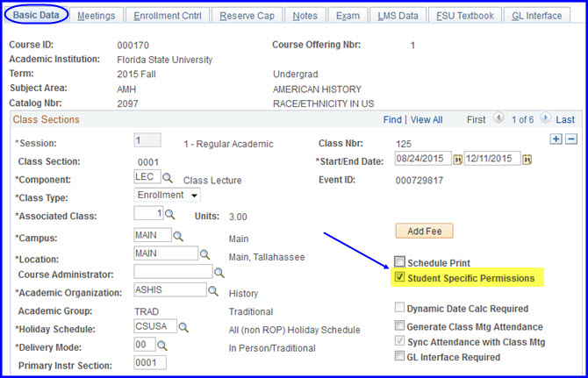Open the LMS Data tab
Image resolution: width=588 pixels, height=378 pixels.
point(398,16)
